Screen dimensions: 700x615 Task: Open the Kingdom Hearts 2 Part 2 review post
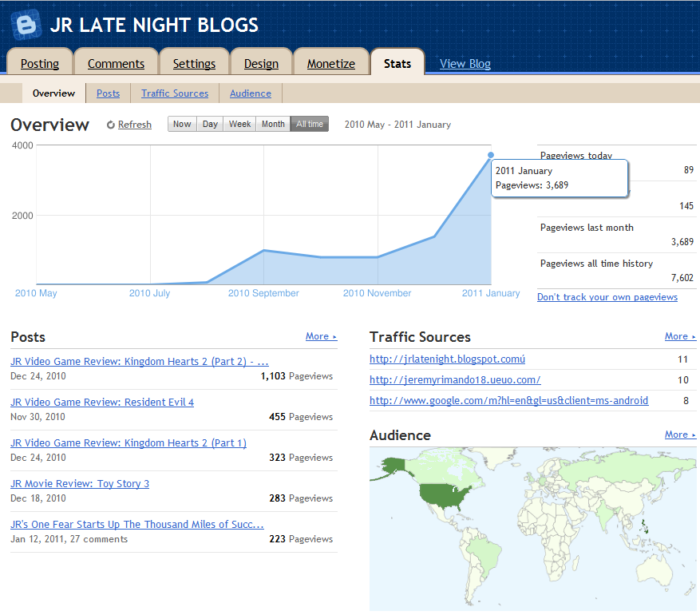click(x=139, y=361)
